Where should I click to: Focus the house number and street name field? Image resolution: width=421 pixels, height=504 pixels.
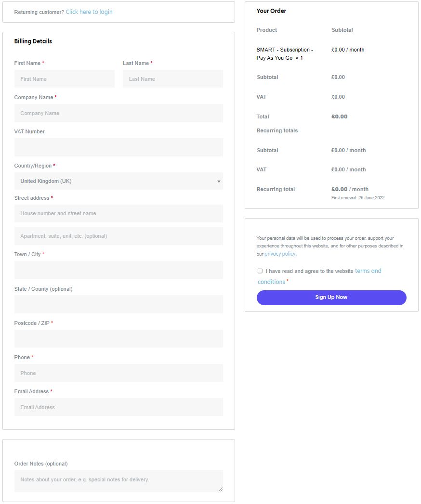click(x=118, y=213)
